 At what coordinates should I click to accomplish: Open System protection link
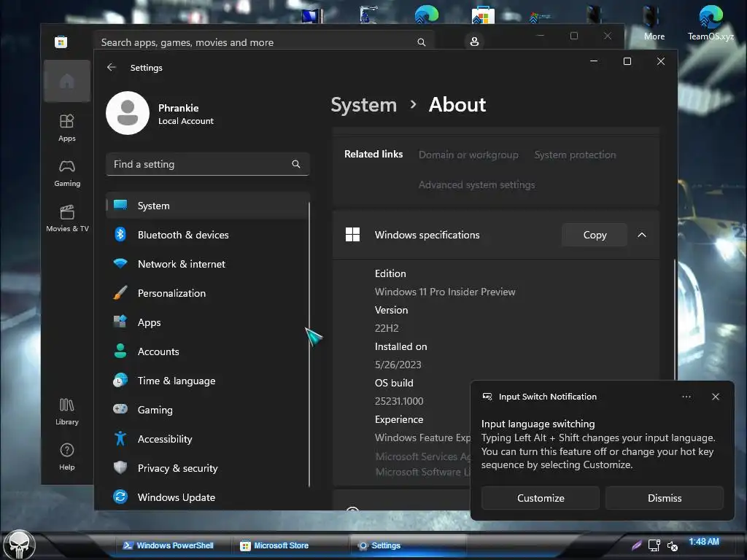click(575, 155)
